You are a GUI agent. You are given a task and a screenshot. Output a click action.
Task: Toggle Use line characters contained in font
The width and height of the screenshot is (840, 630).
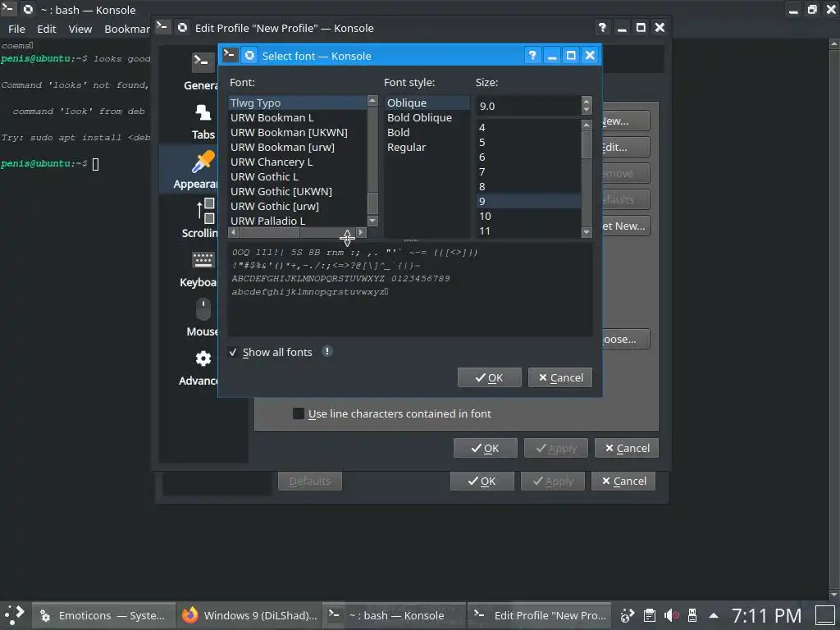pos(299,413)
